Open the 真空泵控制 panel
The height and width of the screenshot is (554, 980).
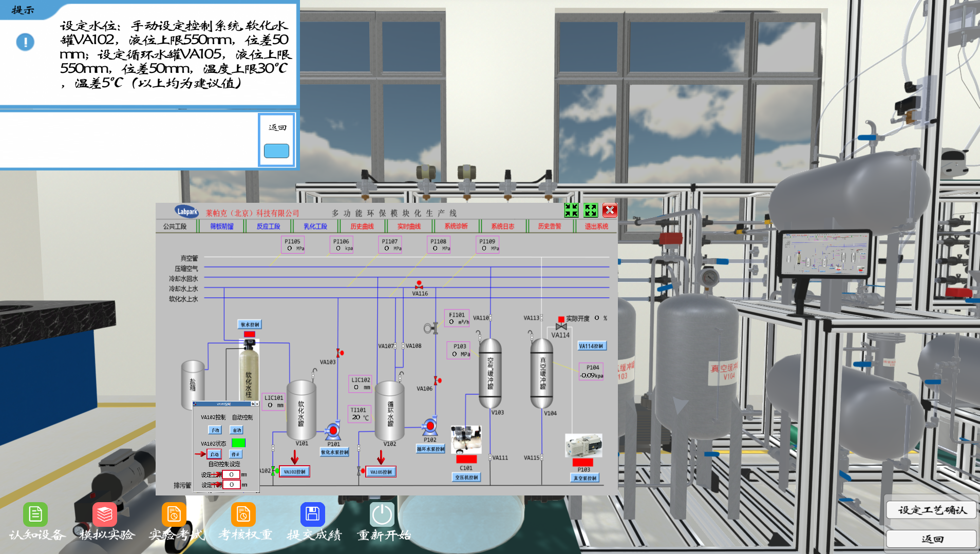585,478
